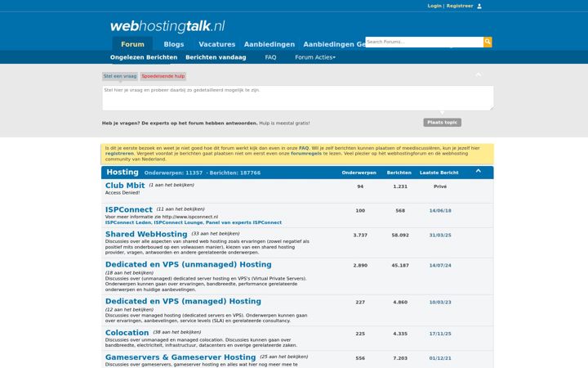Open the Hosting category heading
The height and width of the screenshot is (368, 588).
point(122,172)
